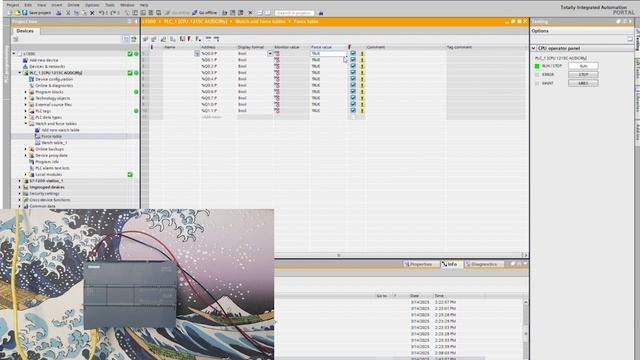This screenshot has width=640, height=360.
Task: Select the S7-1200 station_1 tree item
Action: [46, 180]
